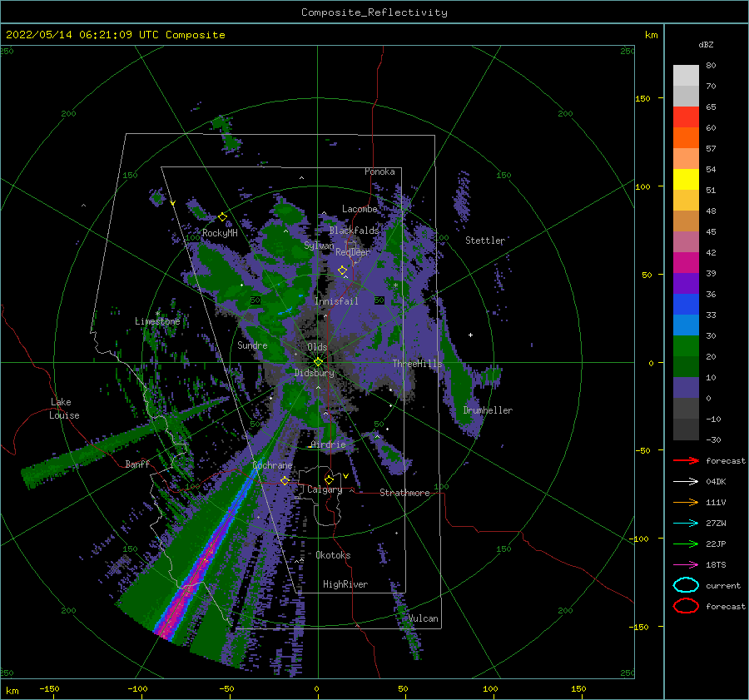Click the Sylvan label on the map

coord(319,246)
